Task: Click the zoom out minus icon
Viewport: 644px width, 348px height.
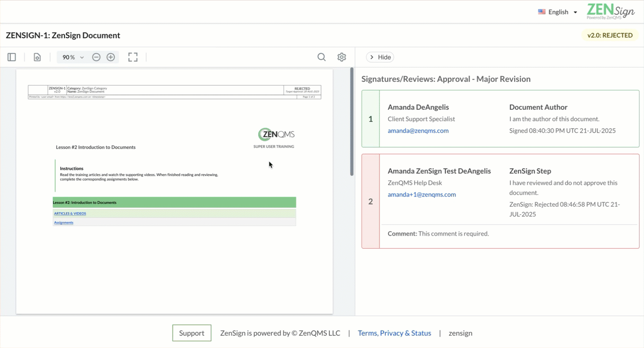Action: (96, 57)
